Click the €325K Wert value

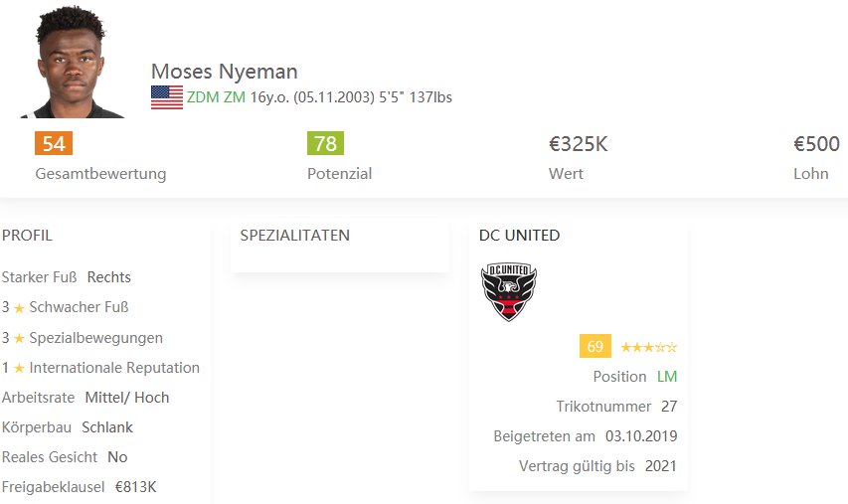pyautogui.click(x=578, y=144)
